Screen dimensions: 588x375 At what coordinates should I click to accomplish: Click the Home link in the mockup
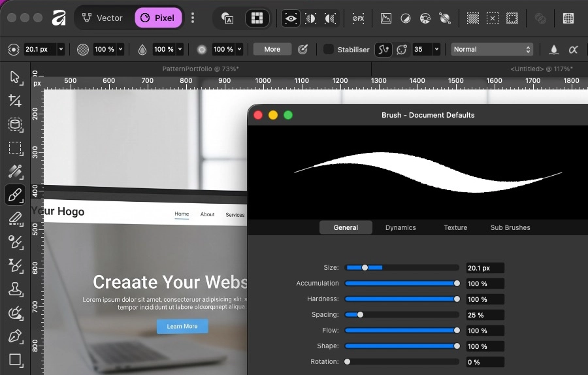[x=182, y=214]
